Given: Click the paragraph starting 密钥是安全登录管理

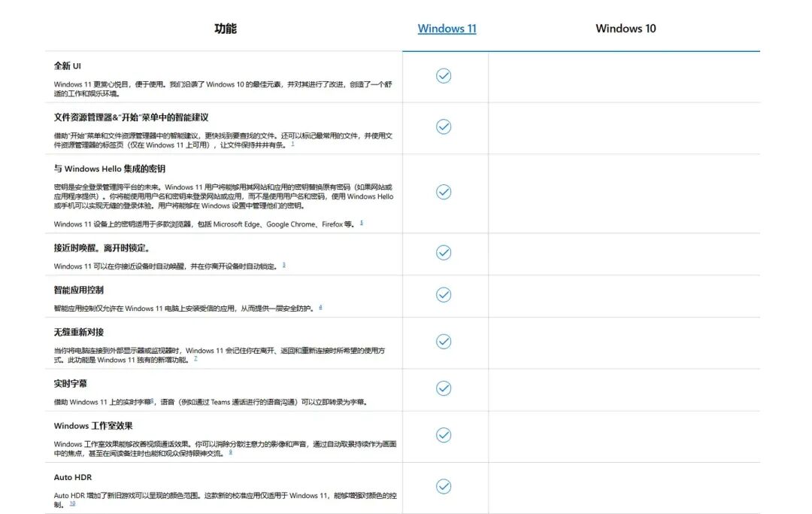Looking at the screenshot, I should pyautogui.click(x=224, y=196).
